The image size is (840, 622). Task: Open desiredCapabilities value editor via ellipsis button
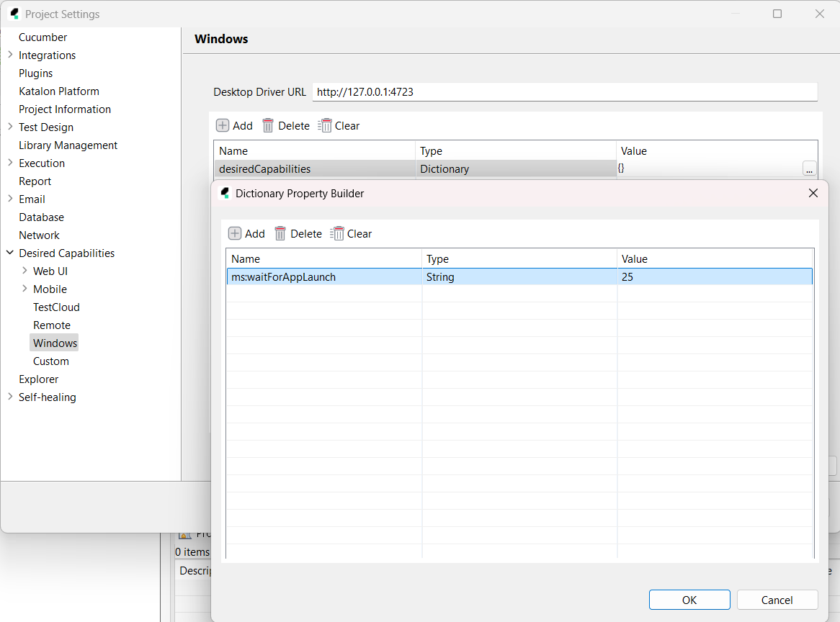pyautogui.click(x=809, y=168)
